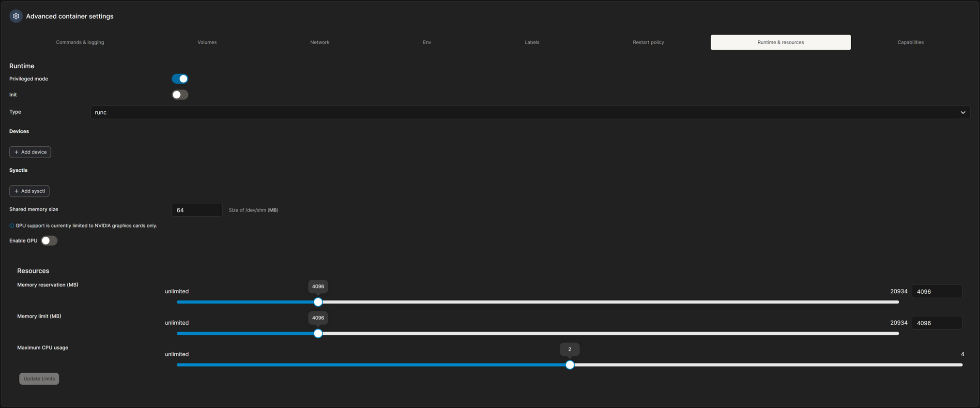Open the Volumes tab
The image size is (980, 408).
tap(207, 42)
